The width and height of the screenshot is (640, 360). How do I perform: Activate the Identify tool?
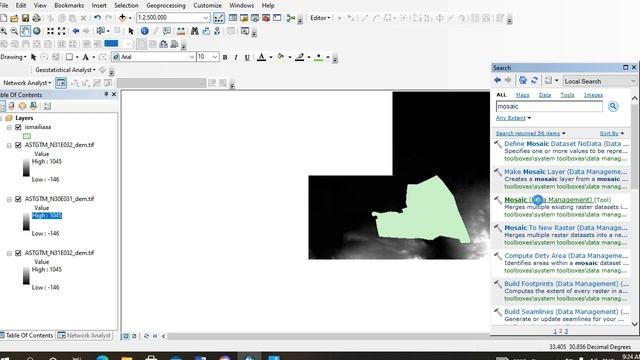point(144,31)
